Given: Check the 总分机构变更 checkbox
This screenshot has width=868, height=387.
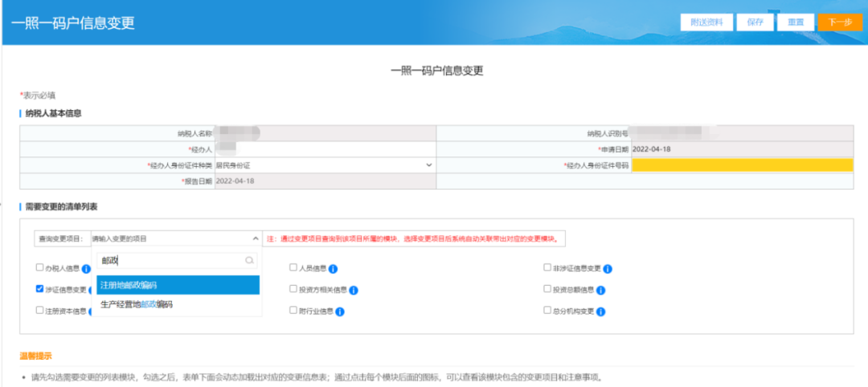Looking at the screenshot, I should coord(547,310).
